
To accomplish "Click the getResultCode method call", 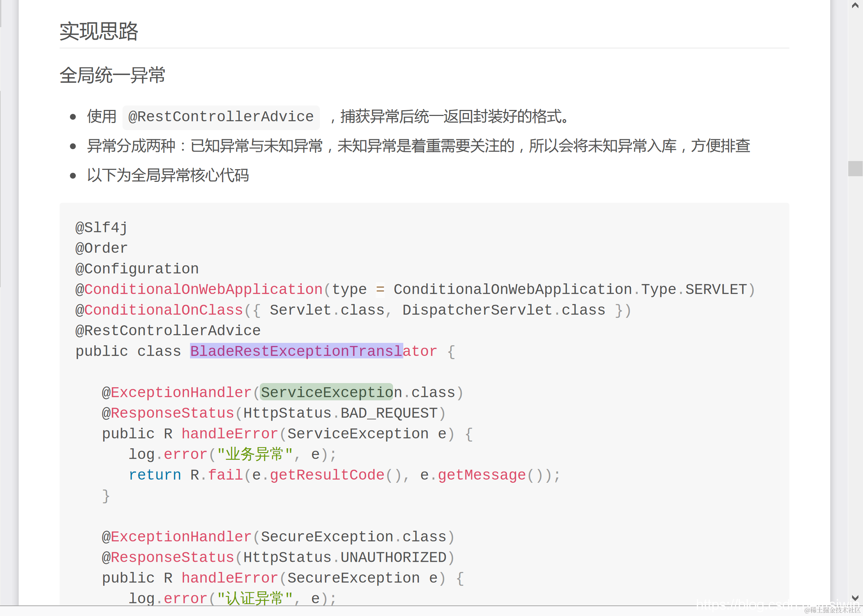I will click(327, 475).
